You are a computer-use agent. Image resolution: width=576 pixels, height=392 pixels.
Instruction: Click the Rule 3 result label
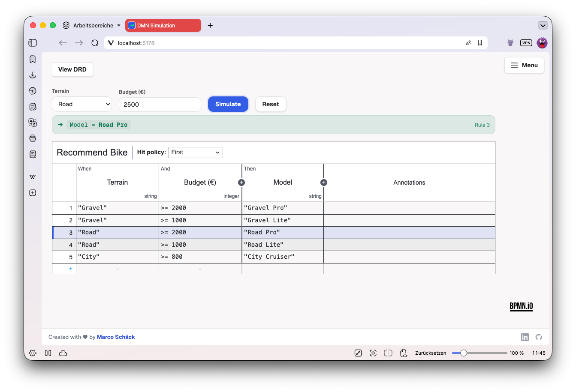tap(482, 125)
